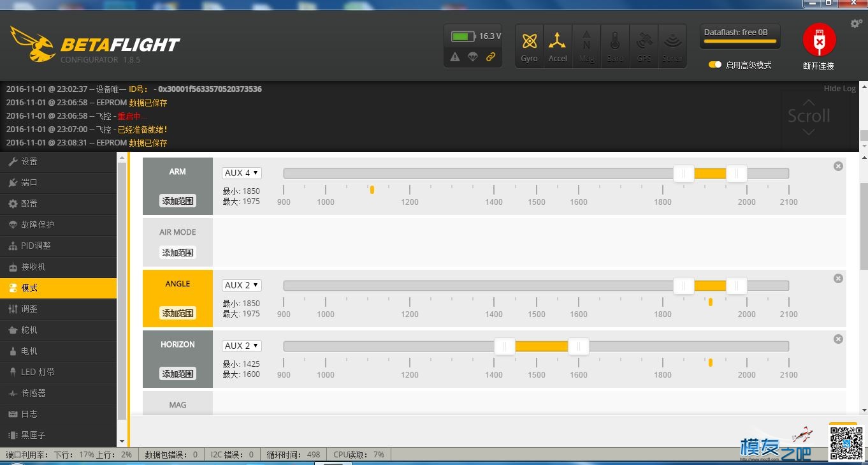Screen dimensions: 868x465
Task: Click sidebar scrollbar down arrow
Action: (122, 441)
